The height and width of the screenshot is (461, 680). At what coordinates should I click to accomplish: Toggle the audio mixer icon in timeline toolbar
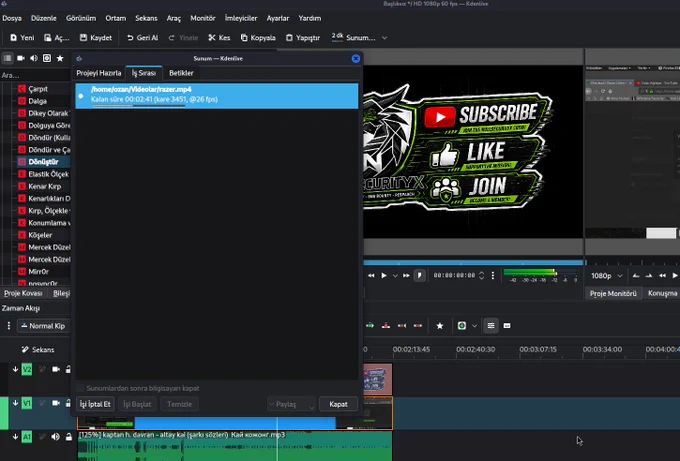pos(491,326)
